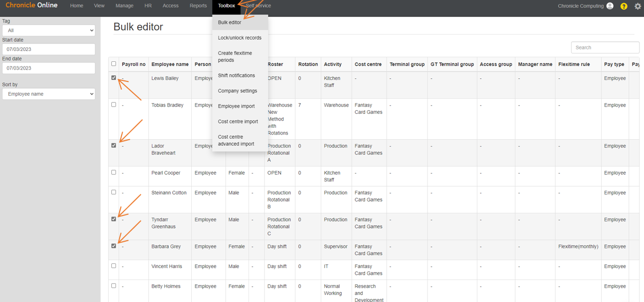644x302 pixels.
Task: Click the Employee name column header
Action: click(x=170, y=64)
